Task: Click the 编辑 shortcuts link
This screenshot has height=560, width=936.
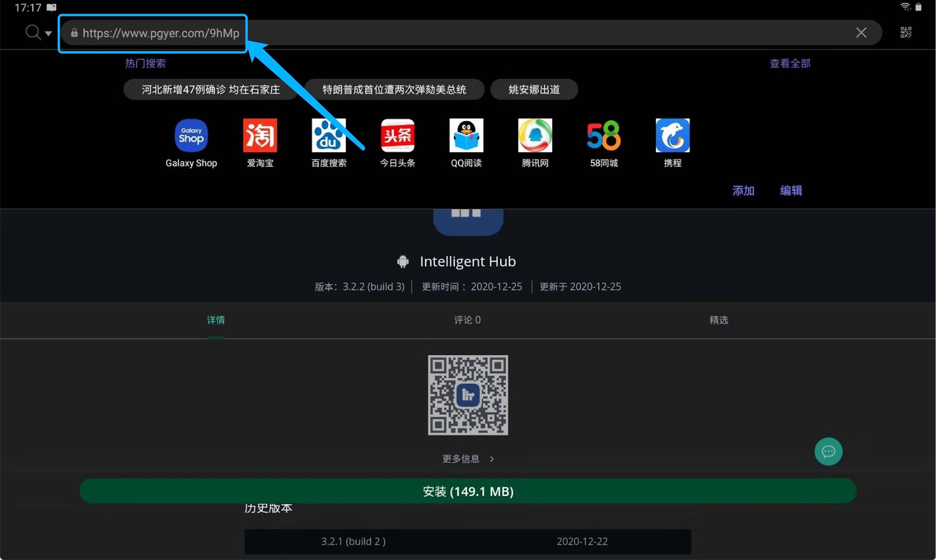Action: pos(791,190)
